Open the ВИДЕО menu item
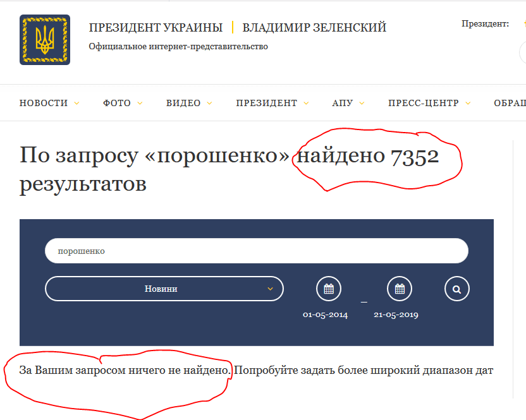 tap(183, 103)
